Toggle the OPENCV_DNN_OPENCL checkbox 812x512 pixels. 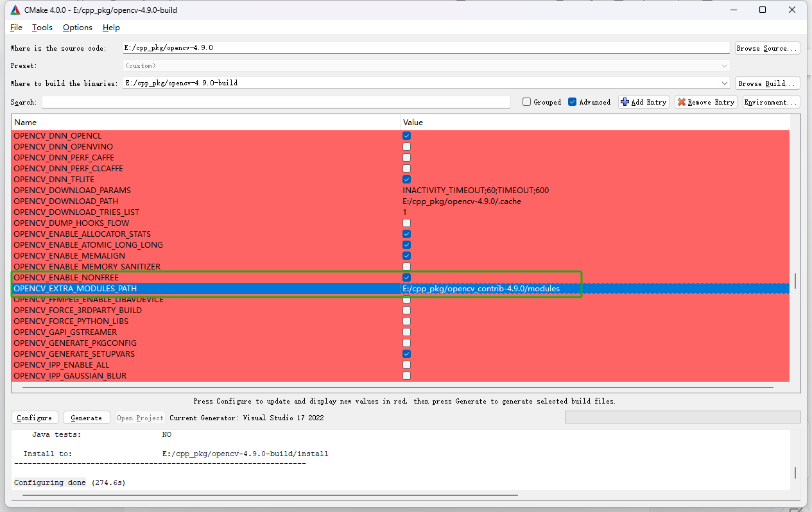click(406, 135)
